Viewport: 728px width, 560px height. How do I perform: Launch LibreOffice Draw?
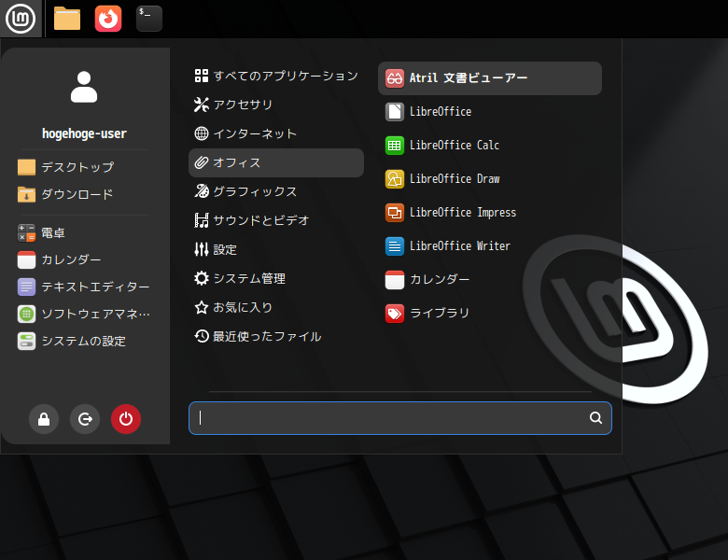490,179
